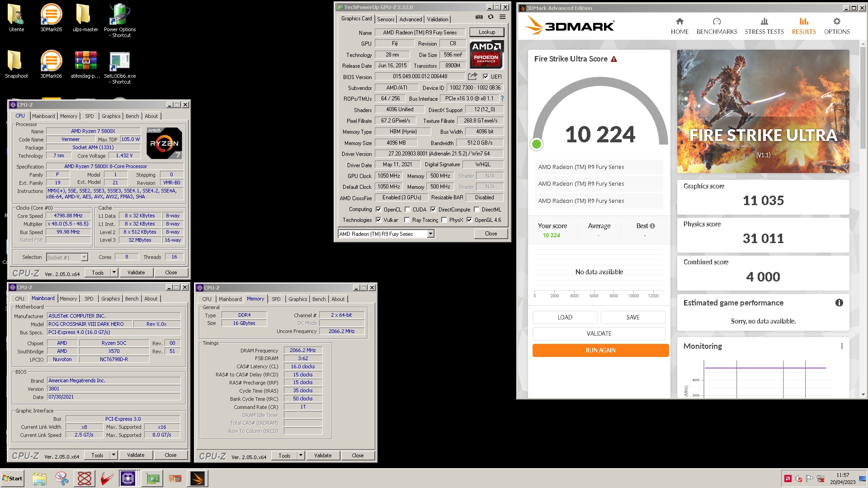Click GPU-Z screenshot camera icon
Viewport: 868px width, 488px height.
(x=479, y=17)
